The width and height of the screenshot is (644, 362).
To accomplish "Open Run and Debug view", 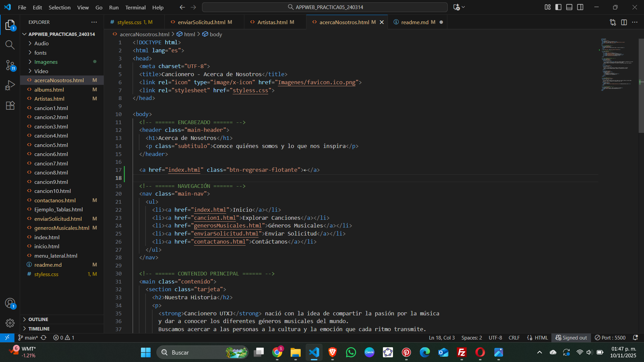I will click(x=10, y=85).
